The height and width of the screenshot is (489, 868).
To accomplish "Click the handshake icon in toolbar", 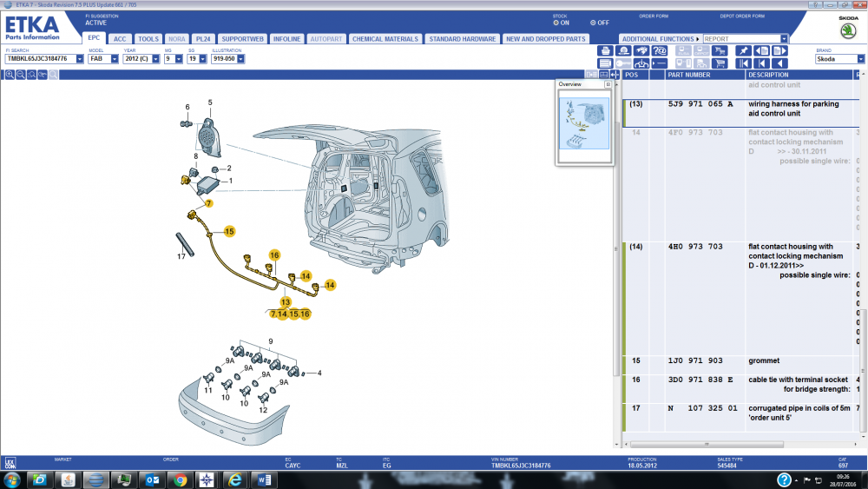I will [641, 50].
